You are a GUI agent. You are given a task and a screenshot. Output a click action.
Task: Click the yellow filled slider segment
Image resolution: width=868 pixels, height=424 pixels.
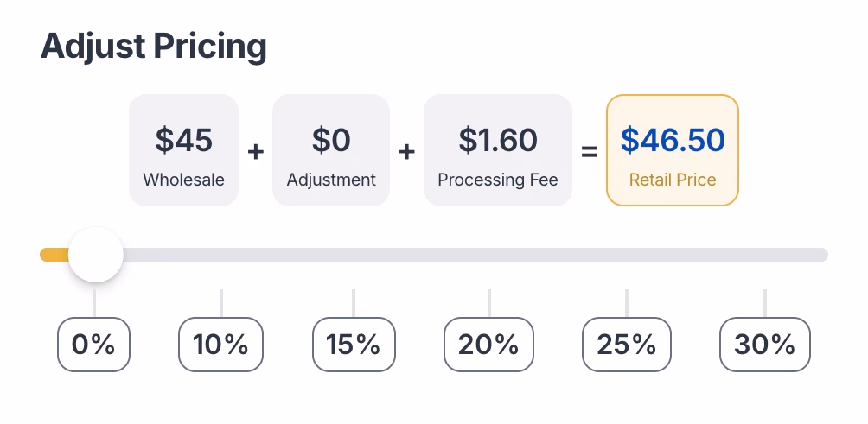54,255
